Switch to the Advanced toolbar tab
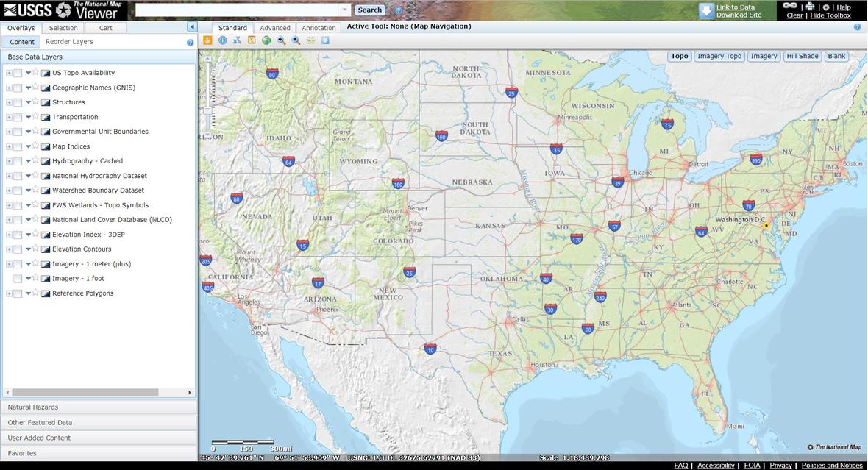Image resolution: width=868 pixels, height=470 pixels. (275, 28)
